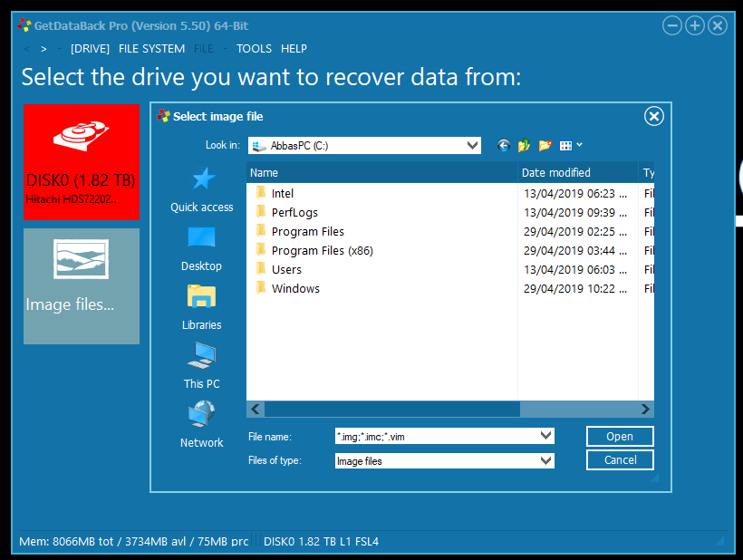Jump to Libraries location

coord(202,308)
